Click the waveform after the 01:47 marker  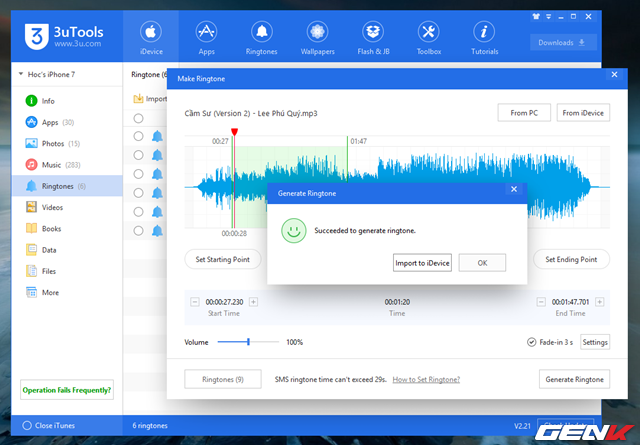(x=478, y=167)
